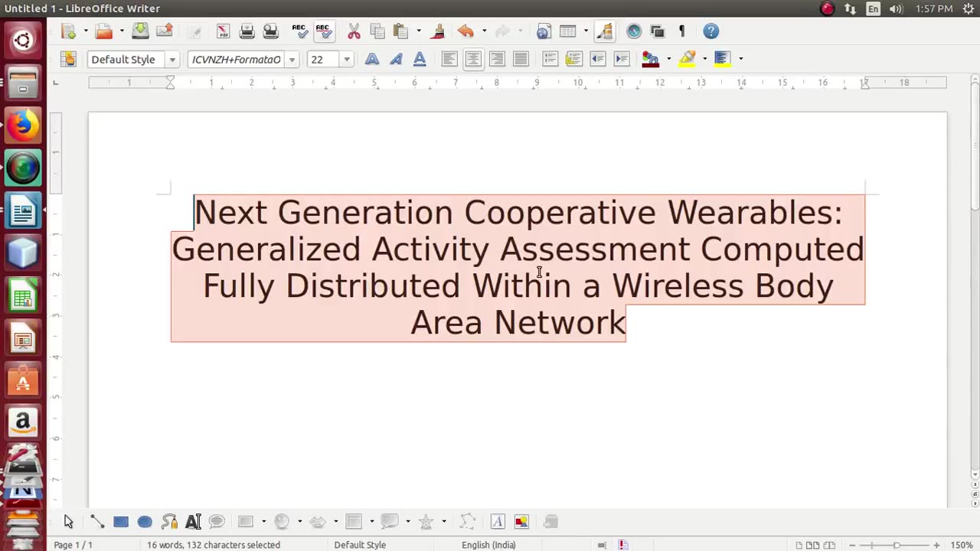
Task: Toggle Bold formatting
Action: click(372, 59)
